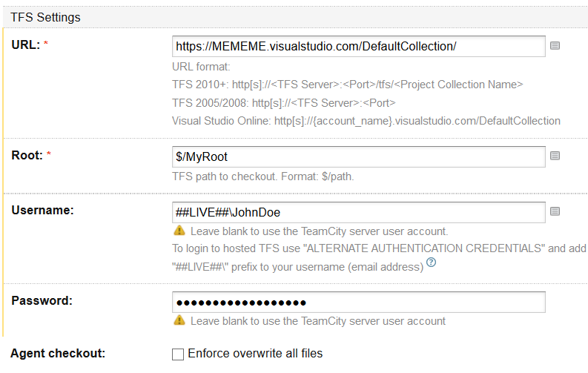The width and height of the screenshot is (588, 373).
Task: Click the "URL:" field label
Action: 26,44
